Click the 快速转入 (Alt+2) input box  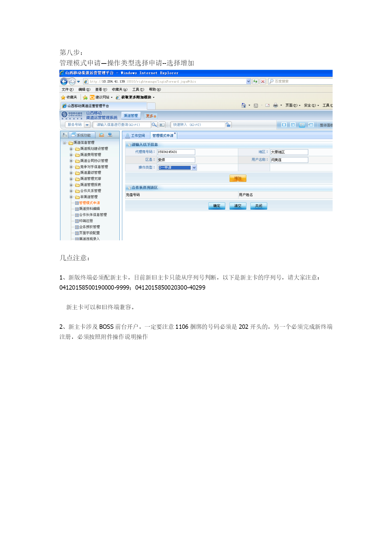198,125
